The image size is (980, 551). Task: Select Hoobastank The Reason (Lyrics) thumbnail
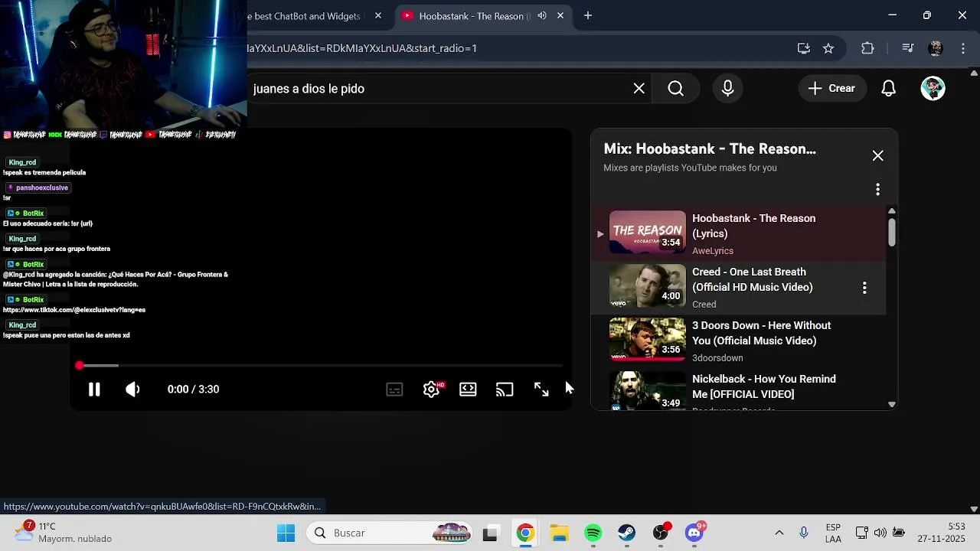coord(648,232)
